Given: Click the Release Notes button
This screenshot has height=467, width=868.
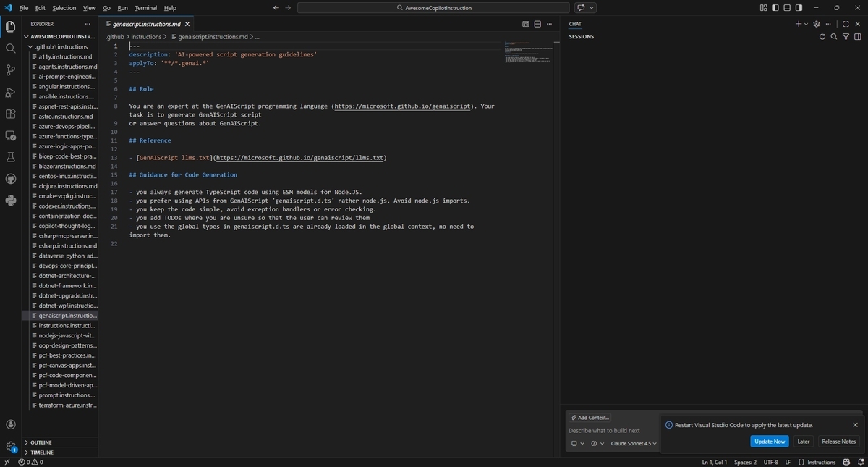Looking at the screenshot, I should pyautogui.click(x=838, y=441).
